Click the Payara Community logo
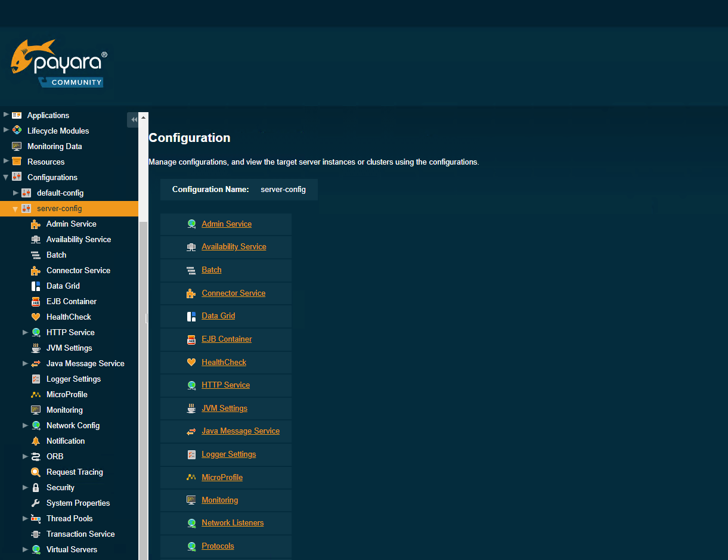728x560 pixels. 58,64
